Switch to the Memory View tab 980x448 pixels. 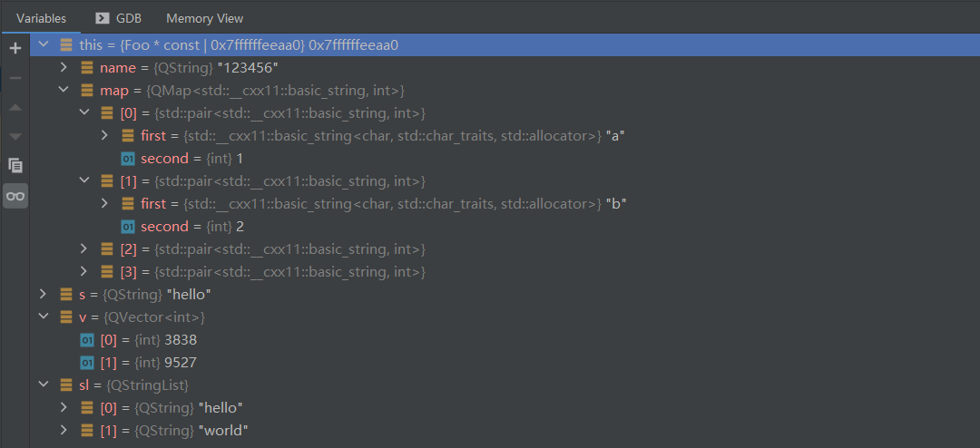click(x=205, y=19)
